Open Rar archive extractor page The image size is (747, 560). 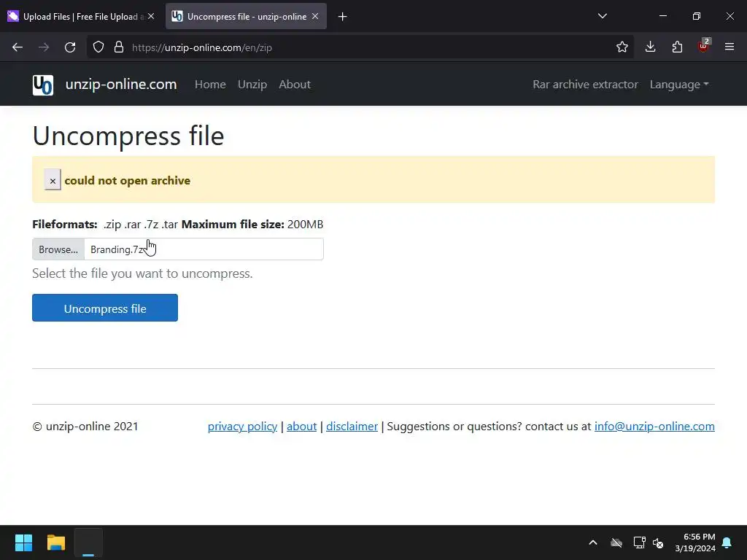pyautogui.click(x=585, y=85)
